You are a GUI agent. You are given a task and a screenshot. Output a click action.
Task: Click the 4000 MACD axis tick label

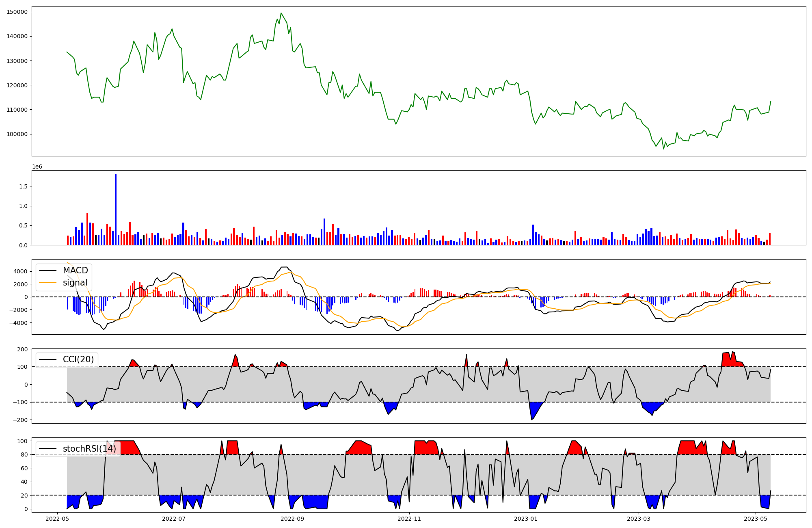20,271
